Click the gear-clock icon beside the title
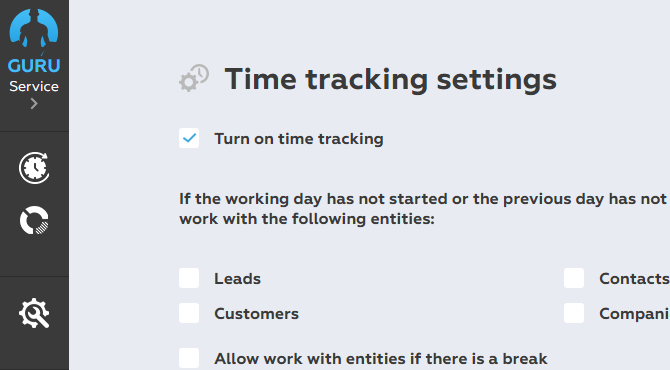This screenshot has height=370, width=670. (x=194, y=78)
